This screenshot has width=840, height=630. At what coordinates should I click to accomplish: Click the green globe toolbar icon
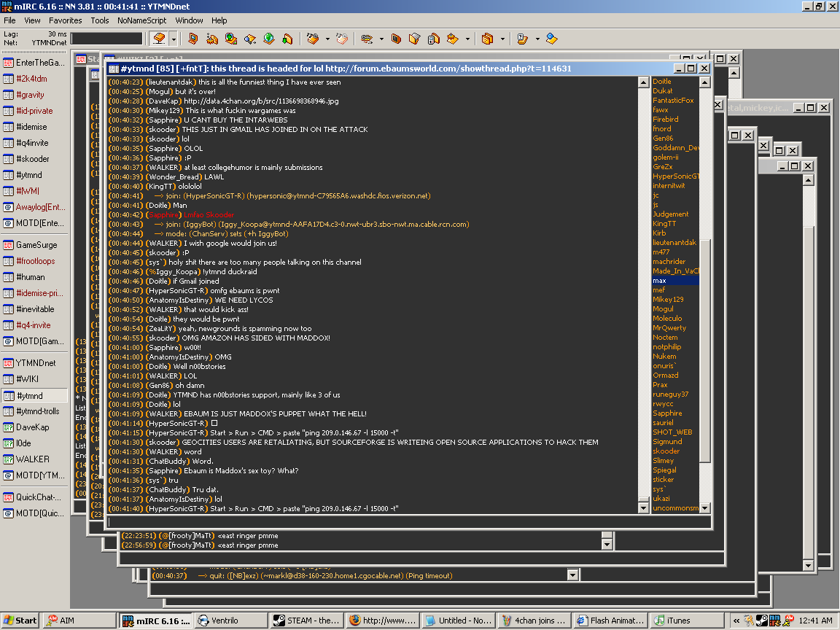point(268,39)
